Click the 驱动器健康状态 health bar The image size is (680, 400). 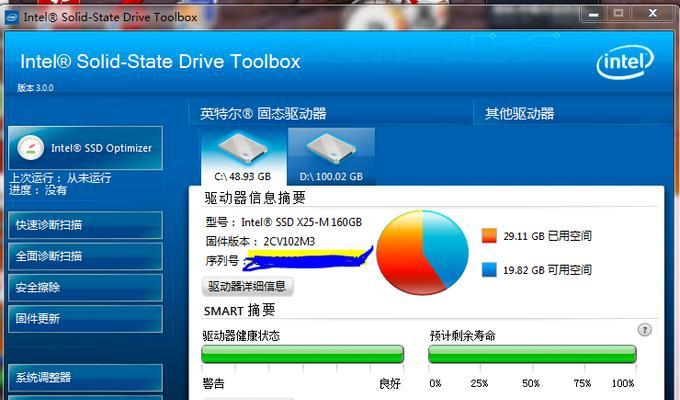tap(303, 354)
